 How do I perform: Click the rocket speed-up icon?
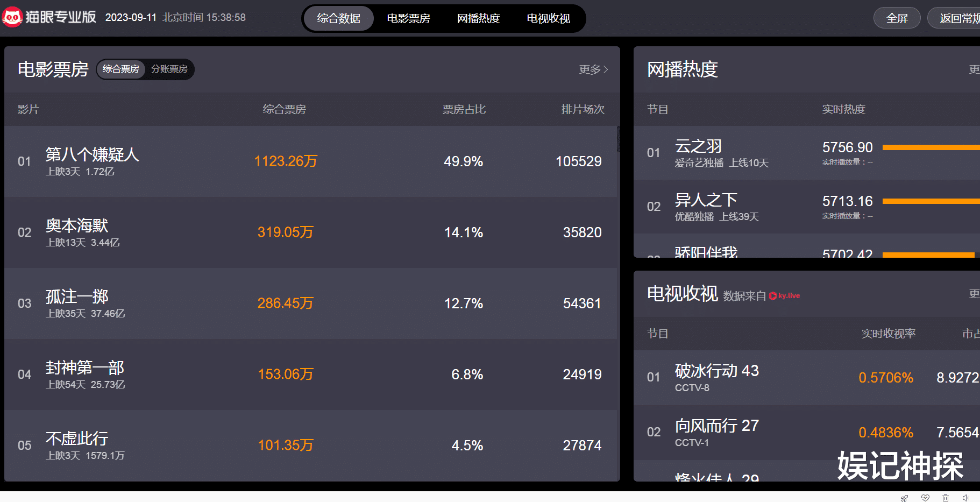[905, 498]
